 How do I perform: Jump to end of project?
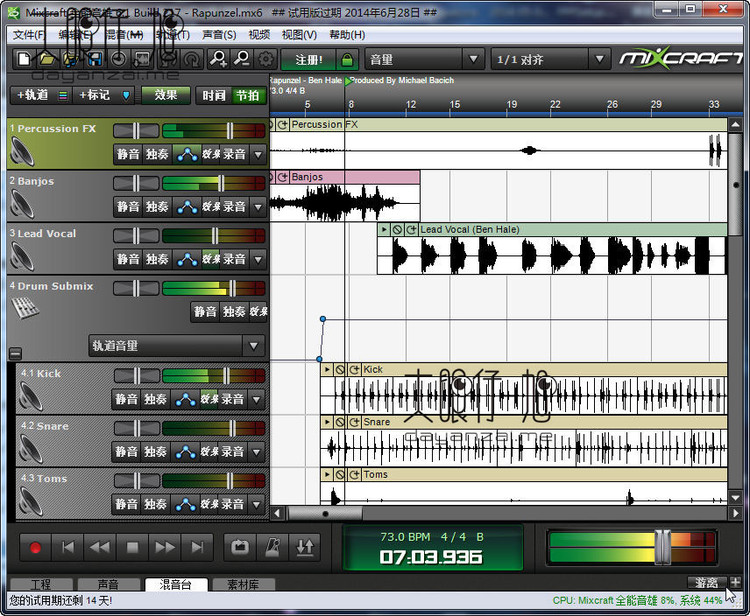point(197,547)
